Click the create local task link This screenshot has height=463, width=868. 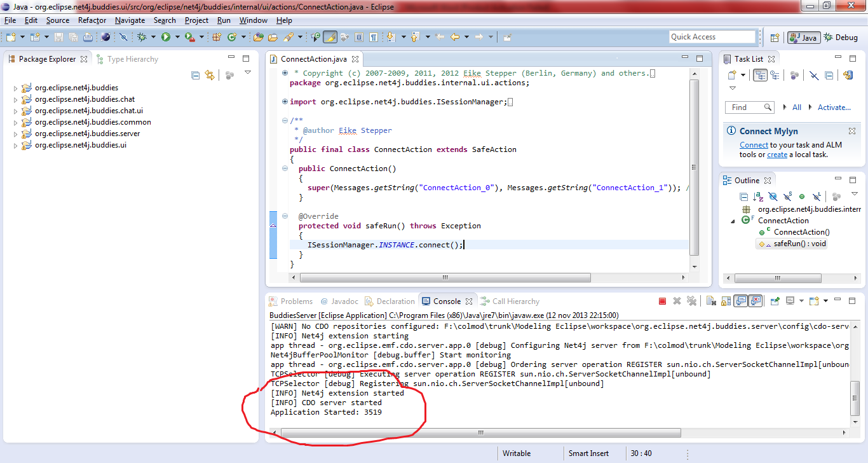click(777, 155)
